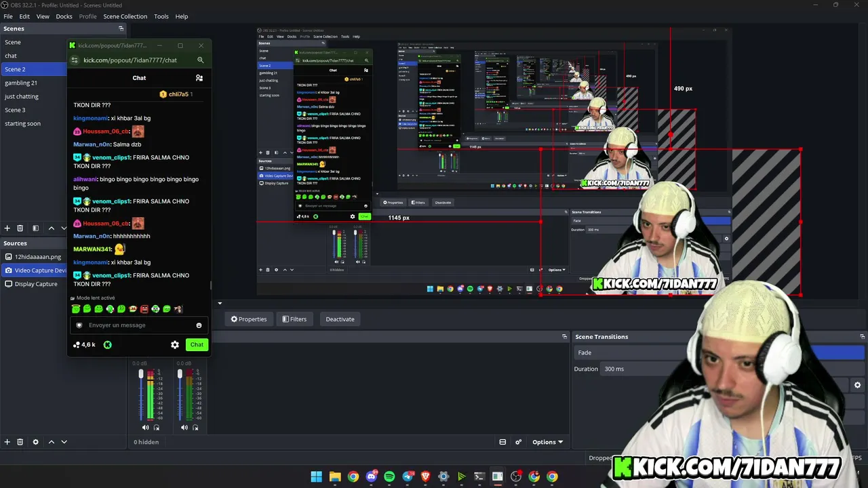Click the Deactivate button
Viewport: 868px width, 488px height.
[x=340, y=319]
